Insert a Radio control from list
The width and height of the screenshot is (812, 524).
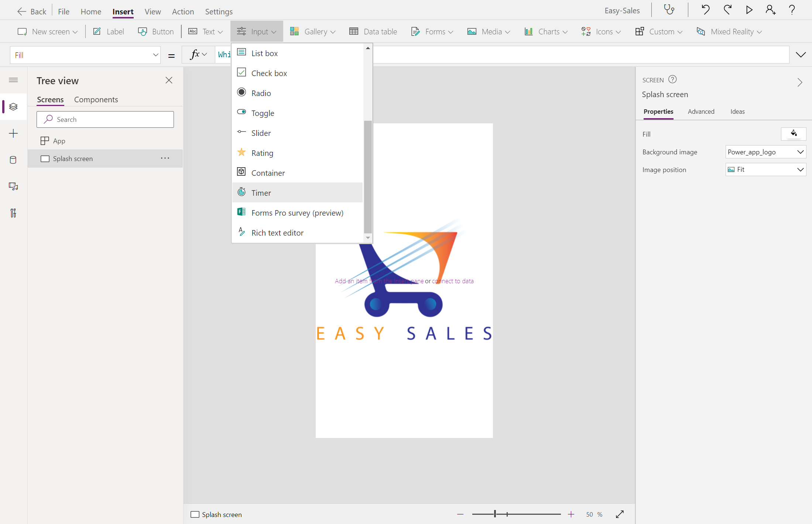click(x=261, y=93)
